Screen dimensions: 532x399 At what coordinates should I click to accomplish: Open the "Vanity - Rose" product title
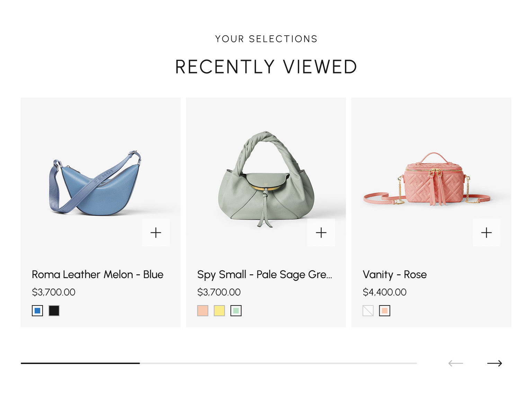[394, 274]
